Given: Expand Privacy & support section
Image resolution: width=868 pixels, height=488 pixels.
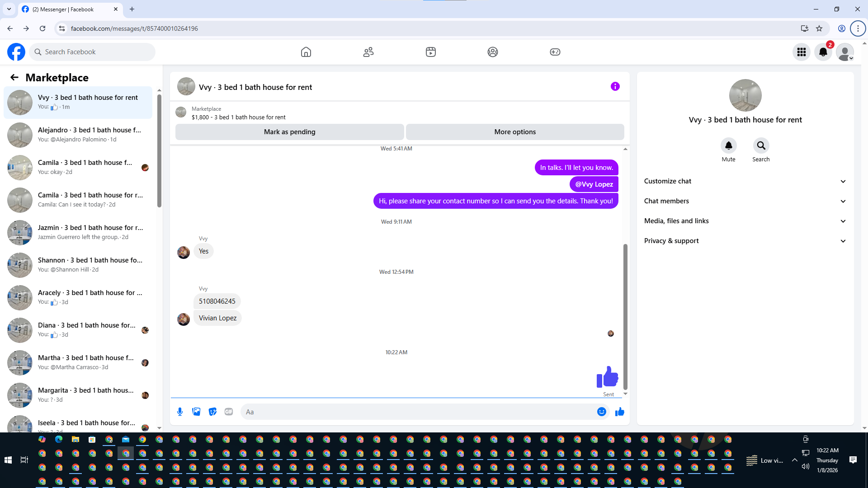Looking at the screenshot, I should pyautogui.click(x=745, y=241).
